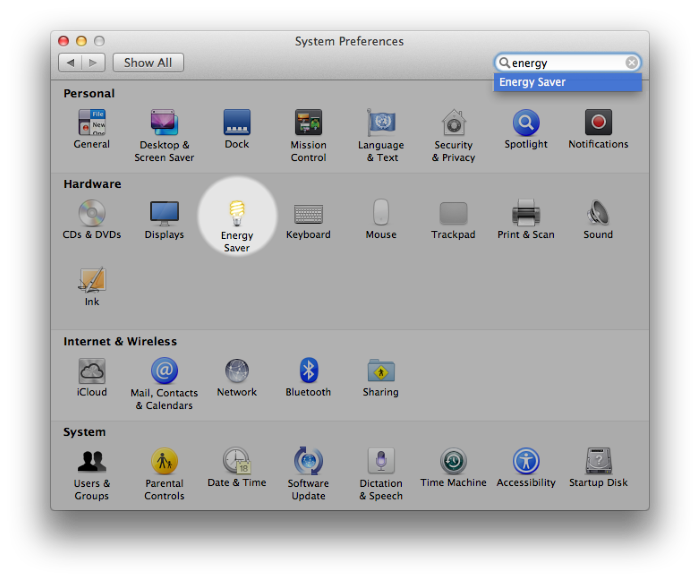Click the Show All button
Image resolution: width=700 pixels, height=581 pixels.
point(148,62)
